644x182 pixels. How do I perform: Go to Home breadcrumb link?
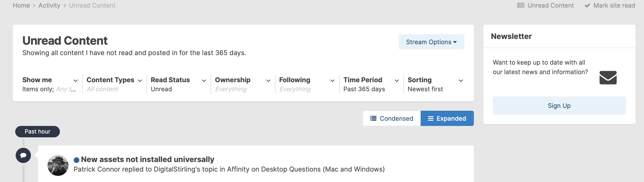tap(21, 5)
